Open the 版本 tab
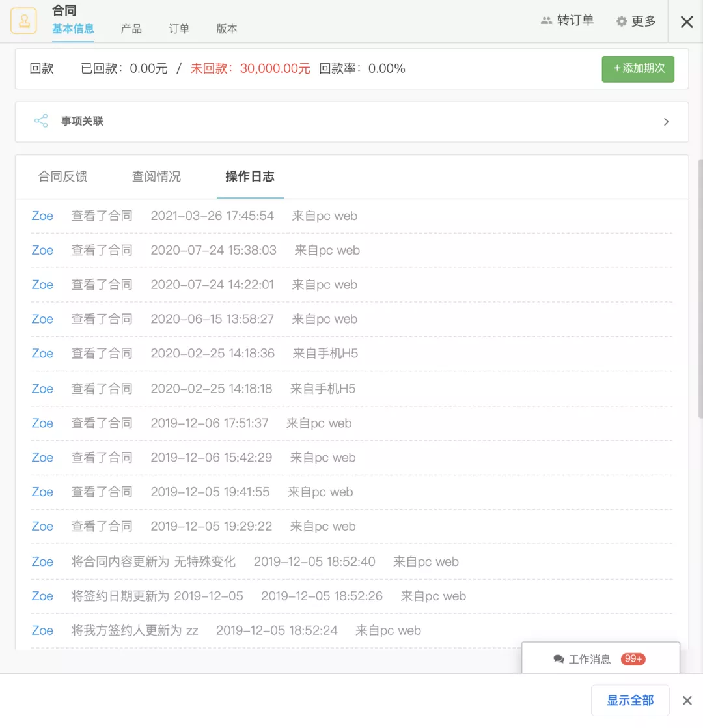 (226, 29)
